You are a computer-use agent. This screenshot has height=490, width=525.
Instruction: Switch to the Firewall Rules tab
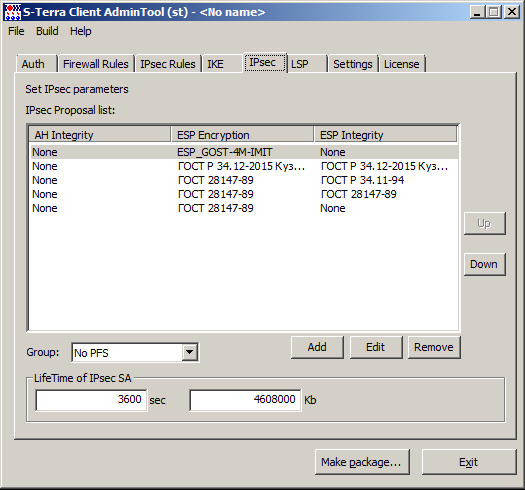click(x=96, y=64)
